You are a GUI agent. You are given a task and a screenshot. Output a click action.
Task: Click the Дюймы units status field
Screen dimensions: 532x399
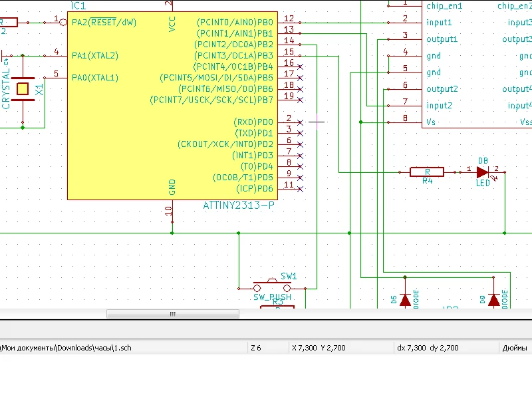tap(515, 348)
